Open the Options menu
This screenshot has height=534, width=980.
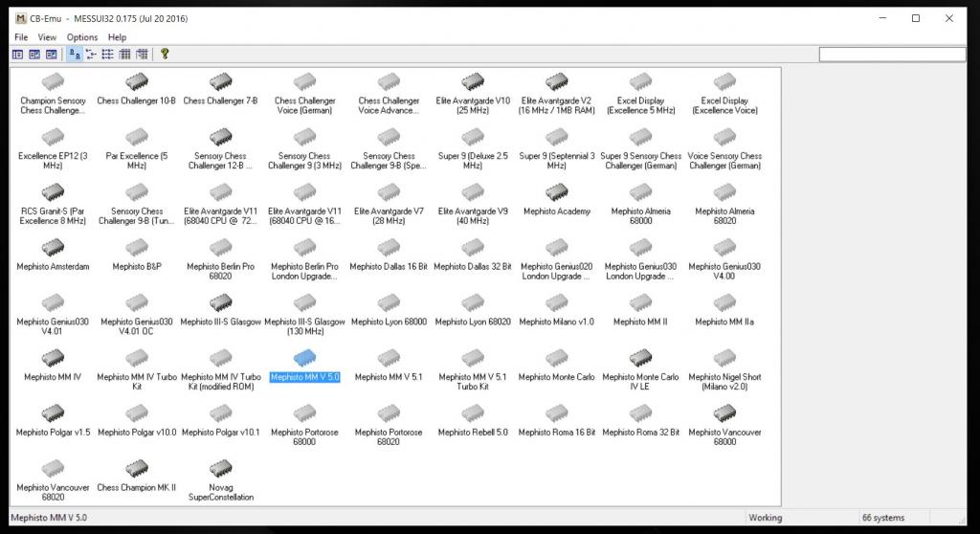(x=82, y=37)
